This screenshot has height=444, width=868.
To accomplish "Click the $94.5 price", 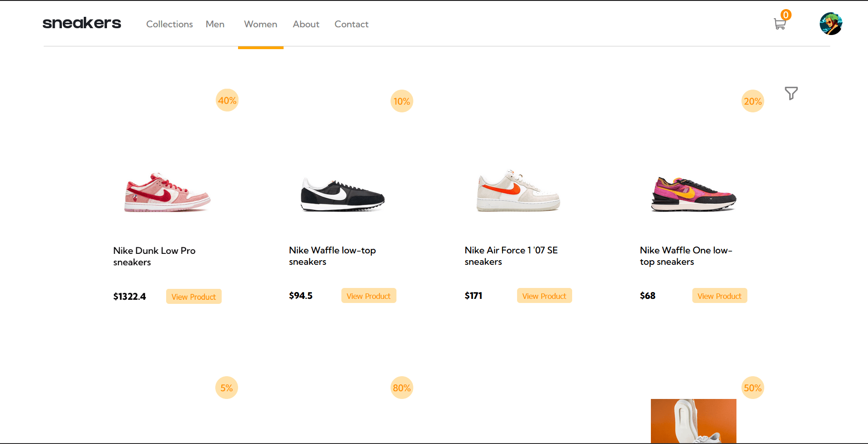I will 301,296.
